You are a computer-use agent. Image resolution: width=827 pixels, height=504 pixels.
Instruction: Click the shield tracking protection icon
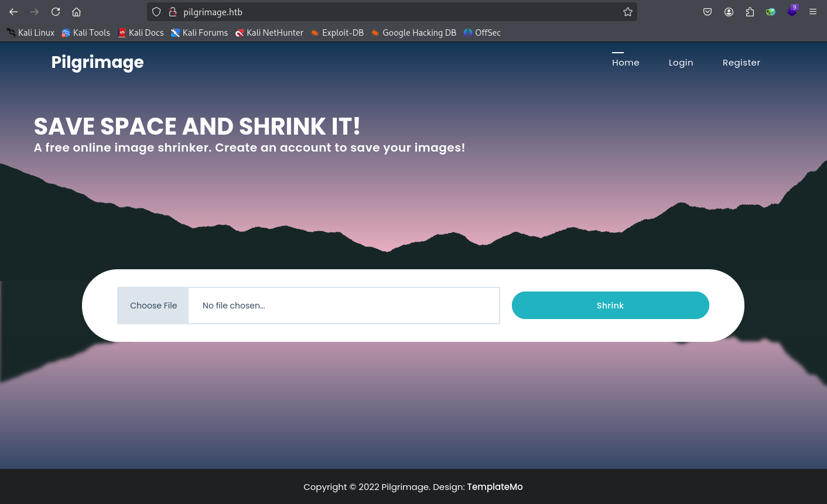coord(156,12)
